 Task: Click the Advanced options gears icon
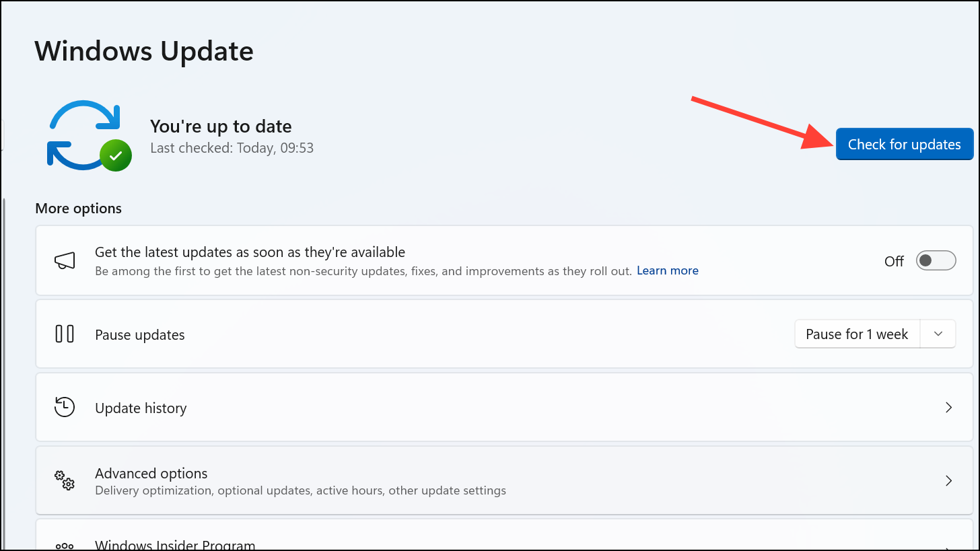(x=65, y=481)
